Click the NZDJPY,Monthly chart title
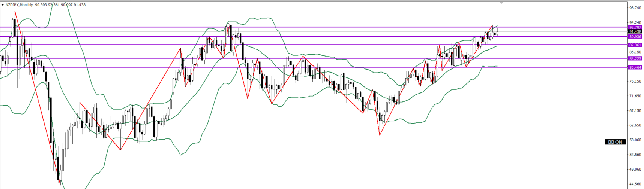 19,5
